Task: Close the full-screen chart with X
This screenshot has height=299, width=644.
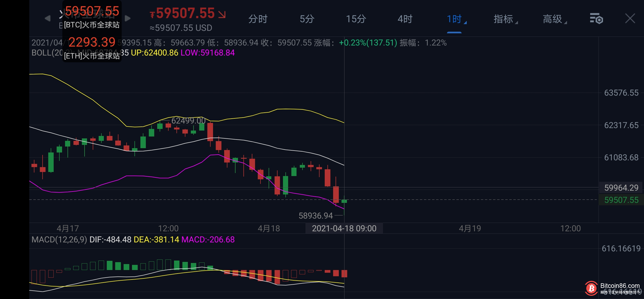Action: [630, 19]
